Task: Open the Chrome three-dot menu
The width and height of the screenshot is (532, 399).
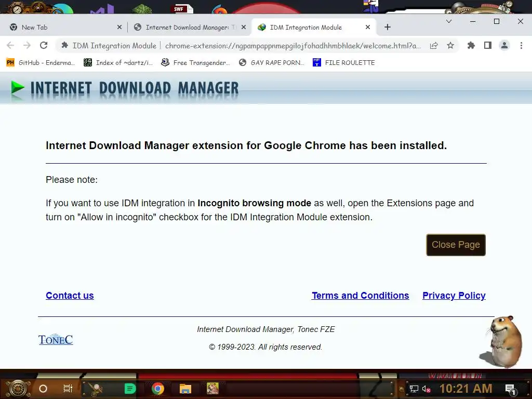Action: click(x=521, y=46)
